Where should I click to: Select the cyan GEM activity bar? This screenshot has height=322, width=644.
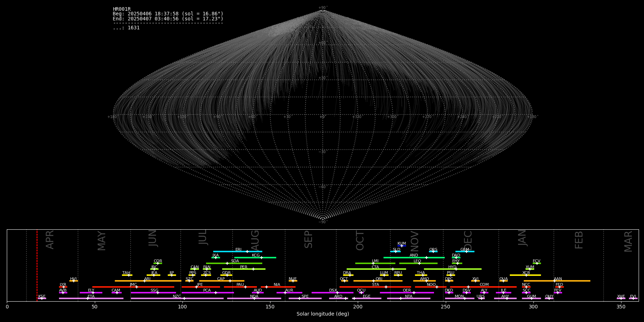pos(465,252)
